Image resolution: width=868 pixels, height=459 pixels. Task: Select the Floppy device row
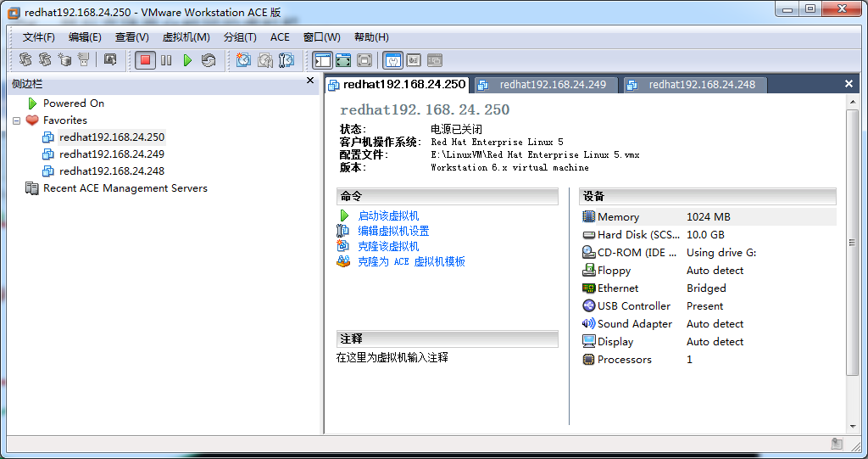[708, 270]
